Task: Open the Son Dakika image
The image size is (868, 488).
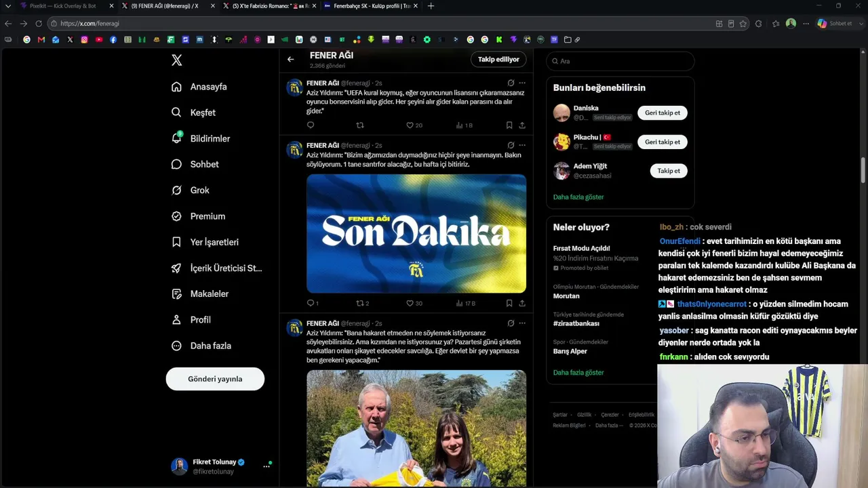Action: coord(416,234)
